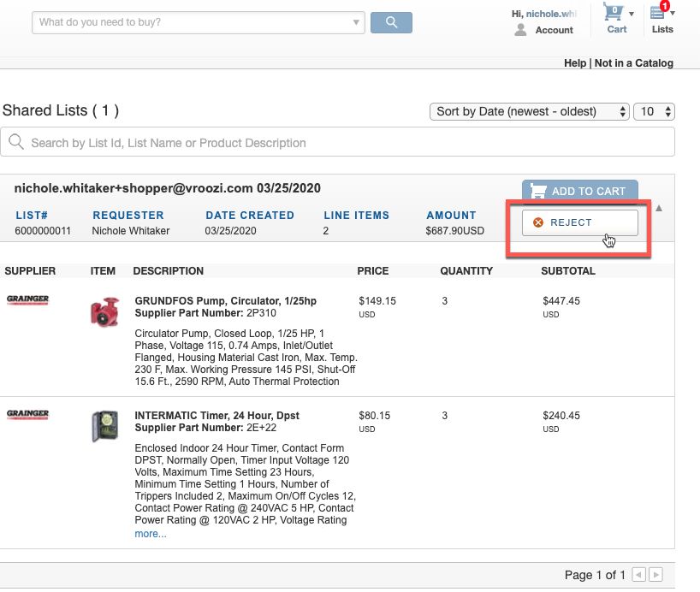Go to the next page arrow
700x592 pixels.
point(656,575)
